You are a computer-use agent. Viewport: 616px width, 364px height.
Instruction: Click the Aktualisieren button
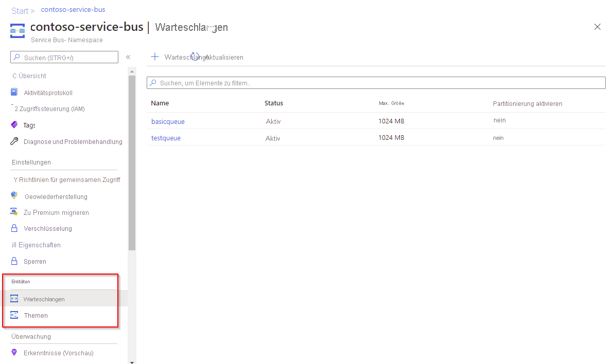pos(224,58)
